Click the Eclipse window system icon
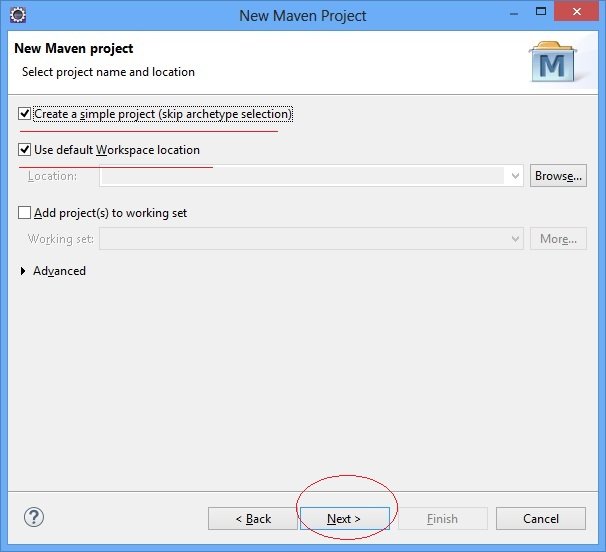The height and width of the screenshot is (552, 606). (x=18, y=15)
